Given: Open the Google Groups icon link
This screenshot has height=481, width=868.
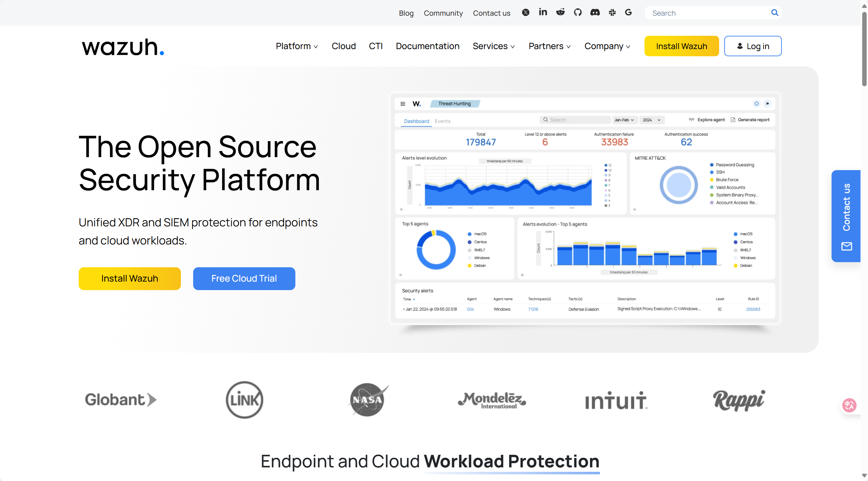Looking at the screenshot, I should pos(629,13).
